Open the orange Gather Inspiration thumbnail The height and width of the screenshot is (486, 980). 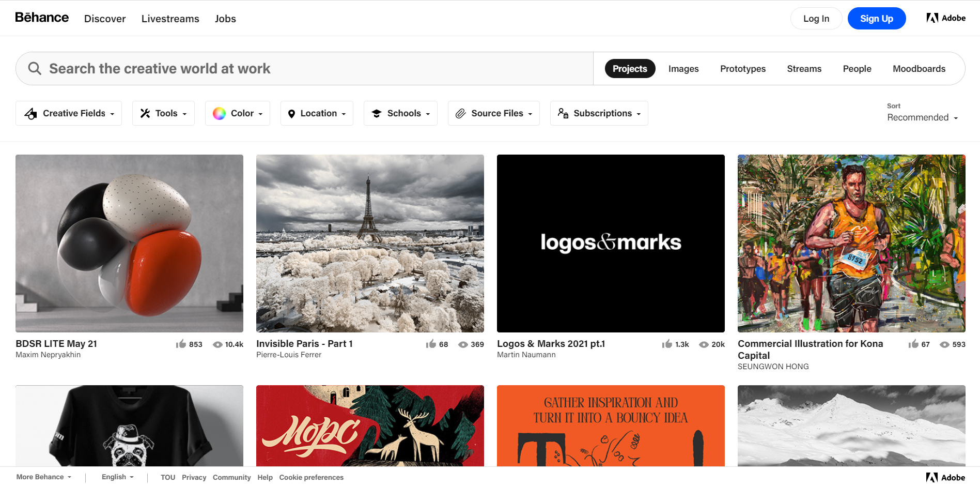coord(611,426)
